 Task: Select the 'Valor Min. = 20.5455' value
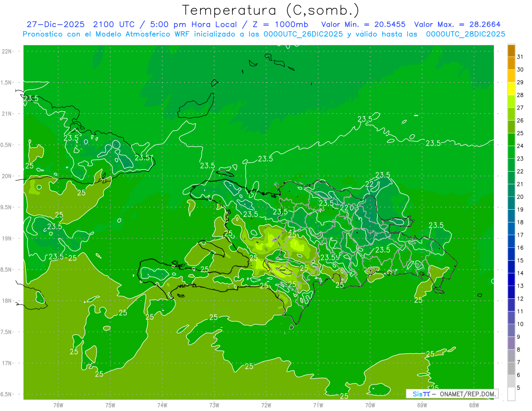[x=364, y=24]
